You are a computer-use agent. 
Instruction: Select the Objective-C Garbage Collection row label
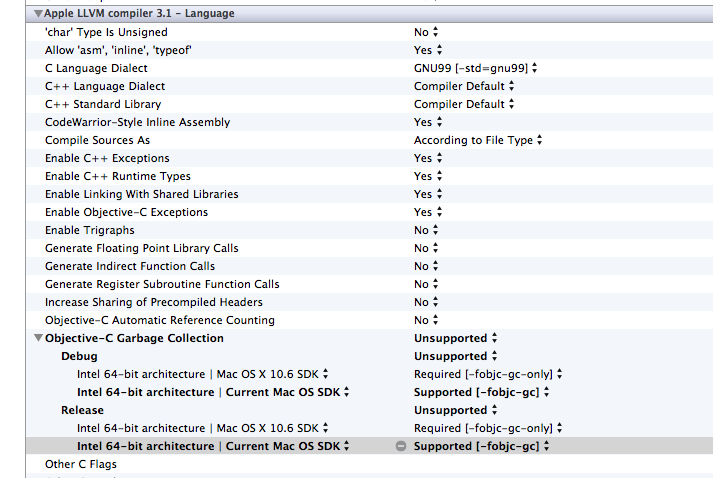click(x=134, y=338)
